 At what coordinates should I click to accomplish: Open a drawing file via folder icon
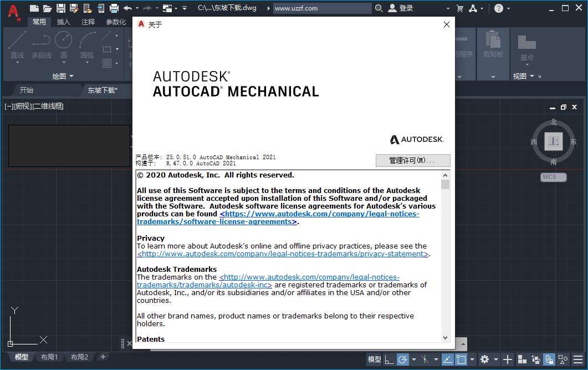pos(47,8)
